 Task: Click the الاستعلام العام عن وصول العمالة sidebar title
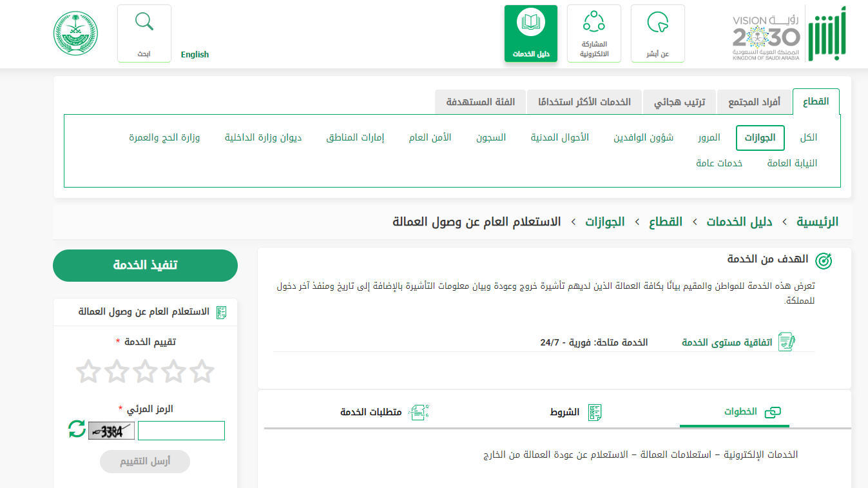click(144, 312)
